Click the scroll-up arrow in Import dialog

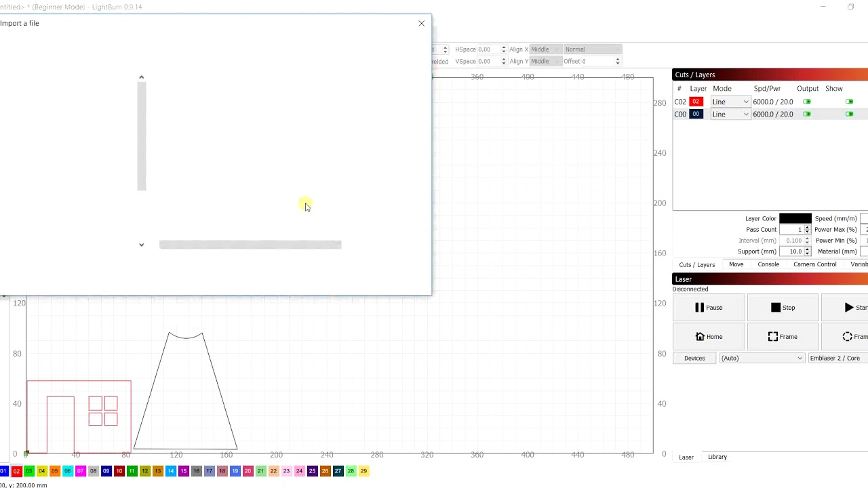pyautogui.click(x=142, y=77)
